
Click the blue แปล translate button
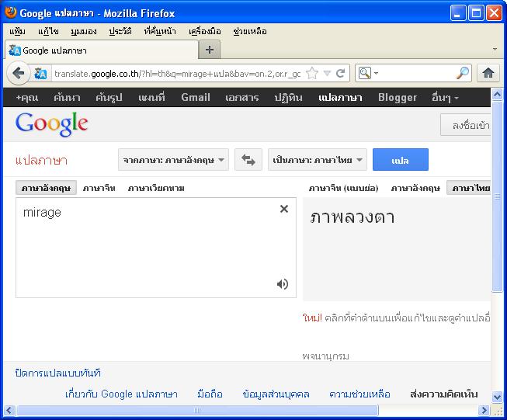click(401, 160)
